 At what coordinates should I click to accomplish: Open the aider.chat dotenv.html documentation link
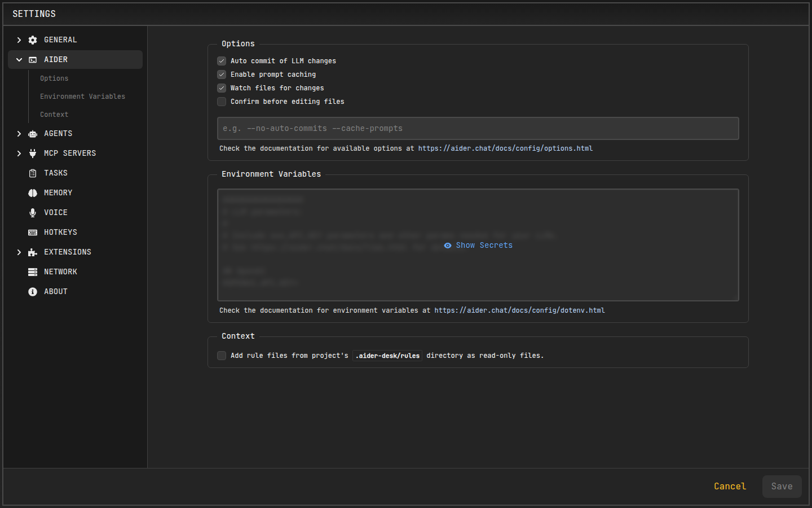click(x=519, y=310)
